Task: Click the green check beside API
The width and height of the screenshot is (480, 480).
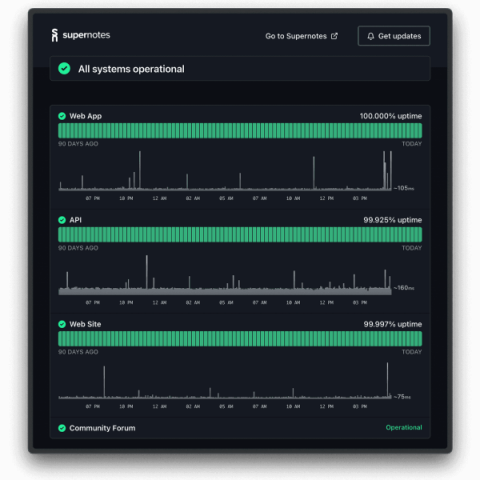Action: point(62,220)
